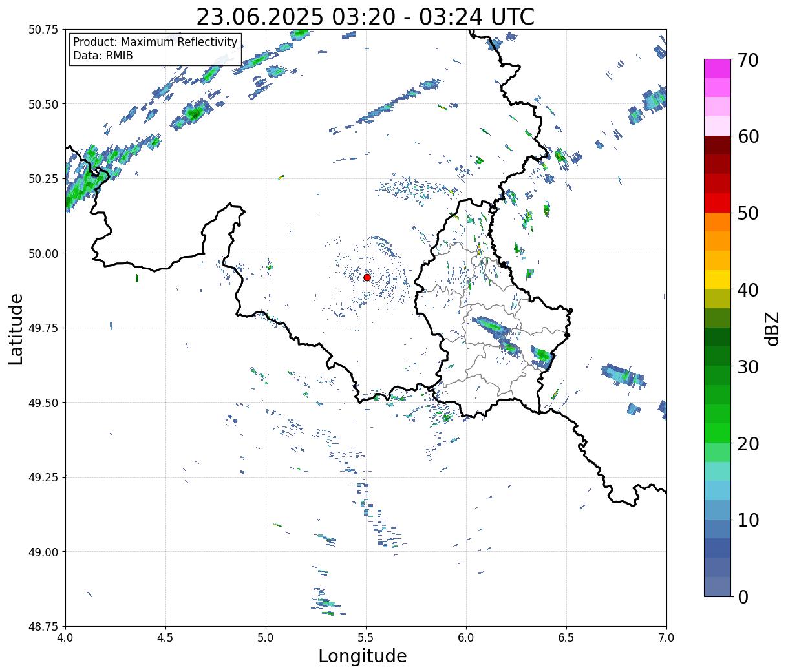Click the colorbar tick label 30
Image resolution: width=788 pixels, height=672 pixels.
(747, 366)
